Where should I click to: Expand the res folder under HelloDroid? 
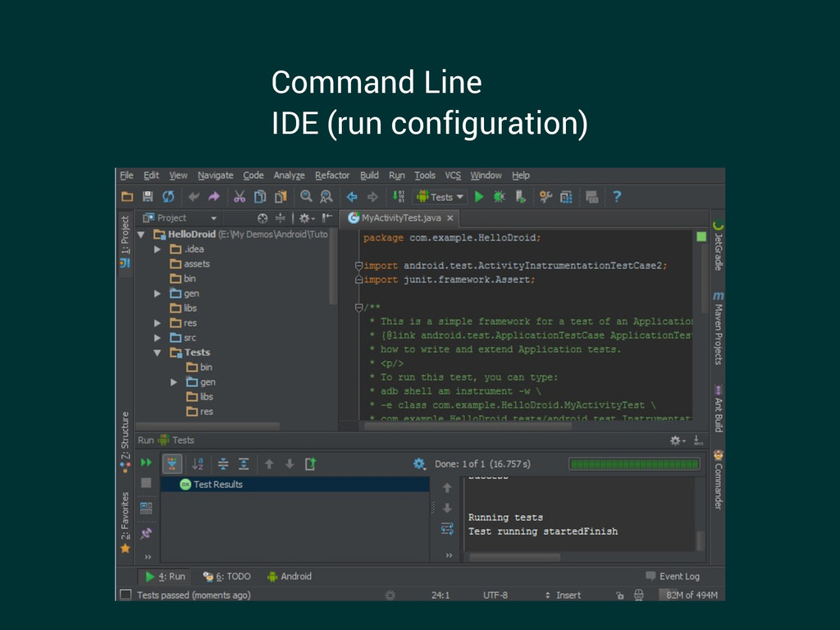pos(157,323)
